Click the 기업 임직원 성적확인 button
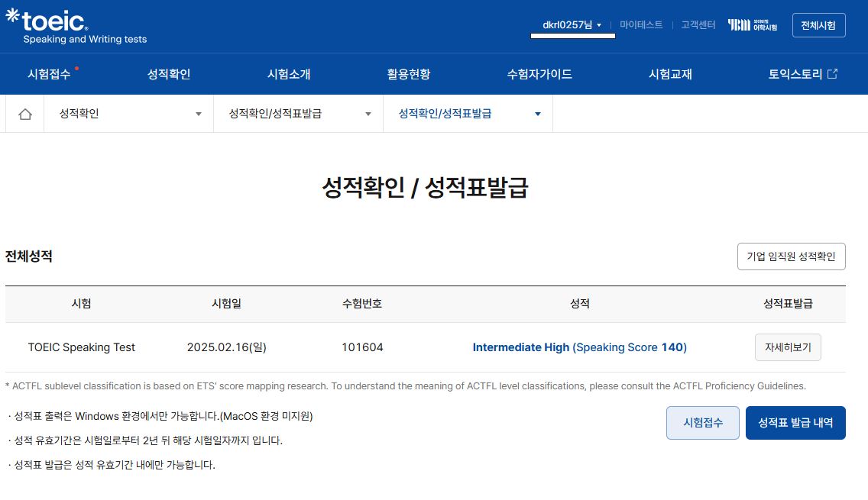868x500 pixels. tap(791, 256)
